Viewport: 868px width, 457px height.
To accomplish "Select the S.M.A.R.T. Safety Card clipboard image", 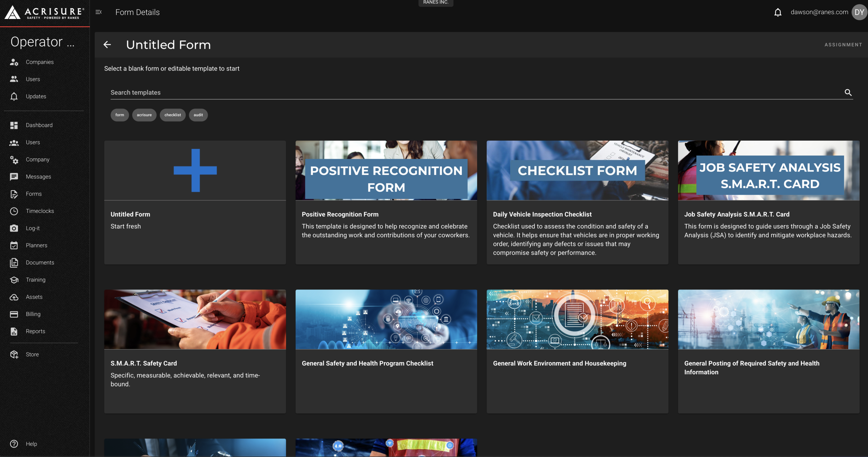I will 195,319.
